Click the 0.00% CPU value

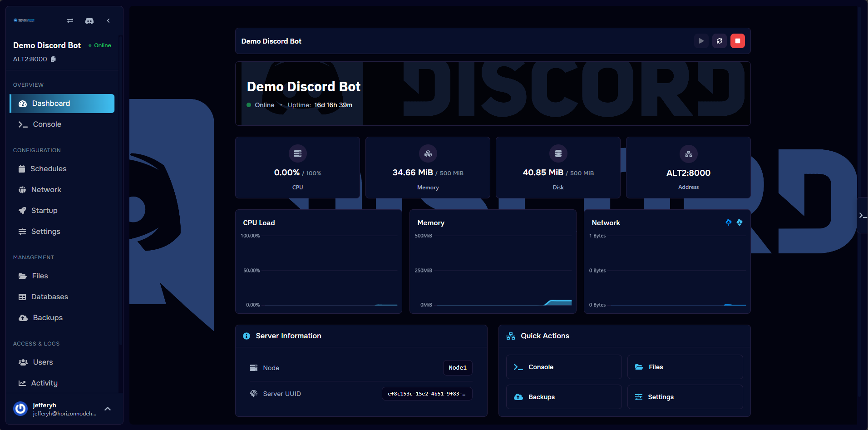tap(287, 173)
